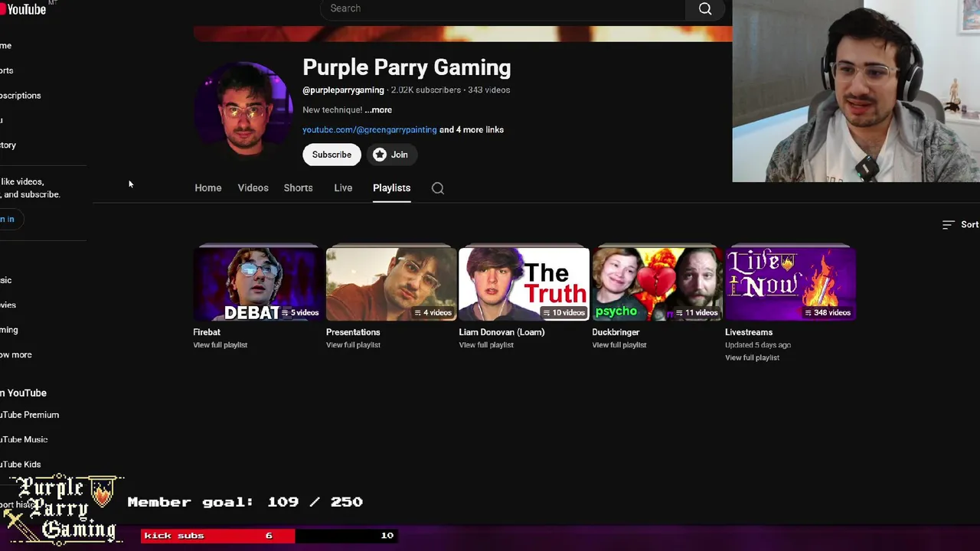Click the Duckbringer playlist title
The image size is (980, 551).
(x=616, y=332)
